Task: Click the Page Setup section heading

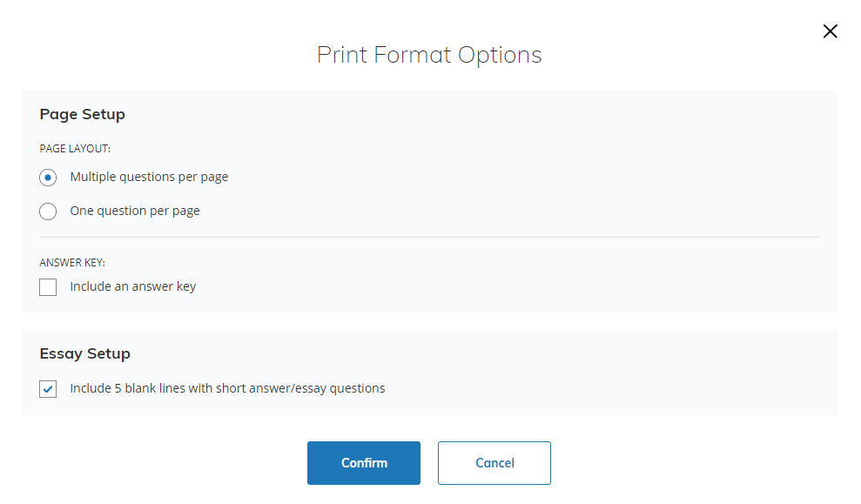Action: (82, 114)
